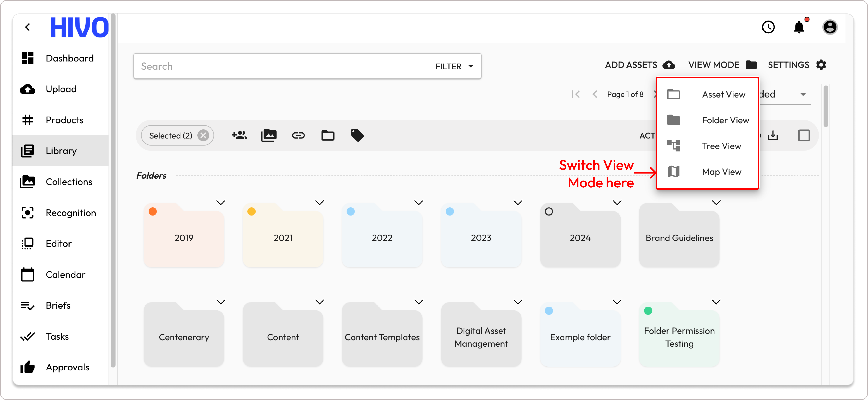Tick the select-all checkbox in action bar
The height and width of the screenshot is (400, 868).
804,136
